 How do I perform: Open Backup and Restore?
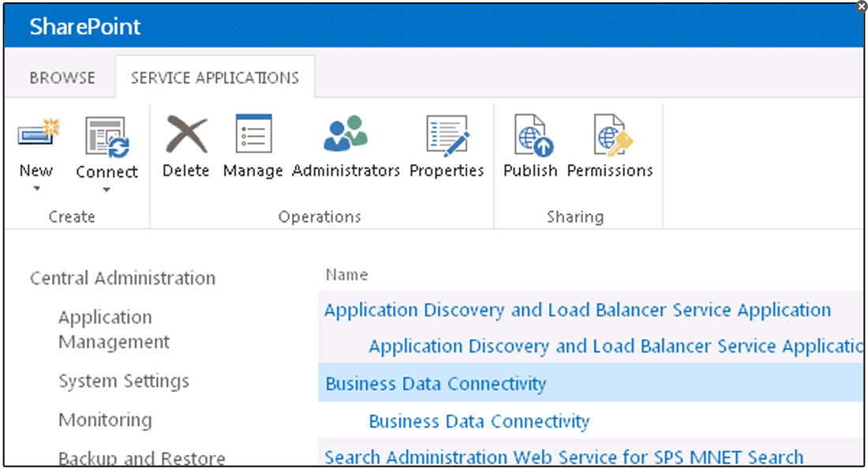tap(142, 458)
